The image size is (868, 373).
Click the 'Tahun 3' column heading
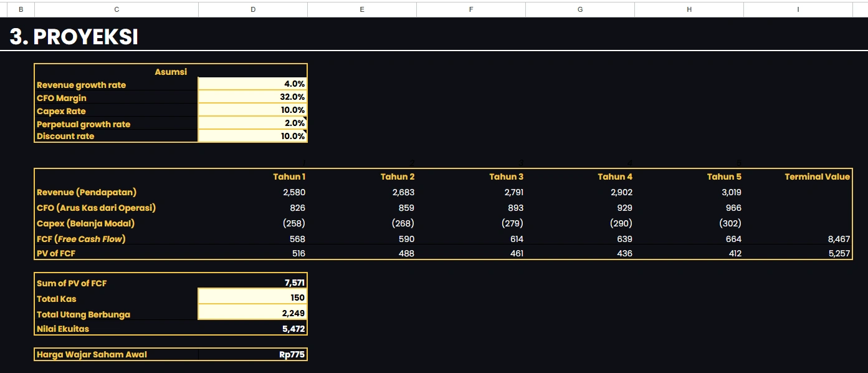pos(507,177)
